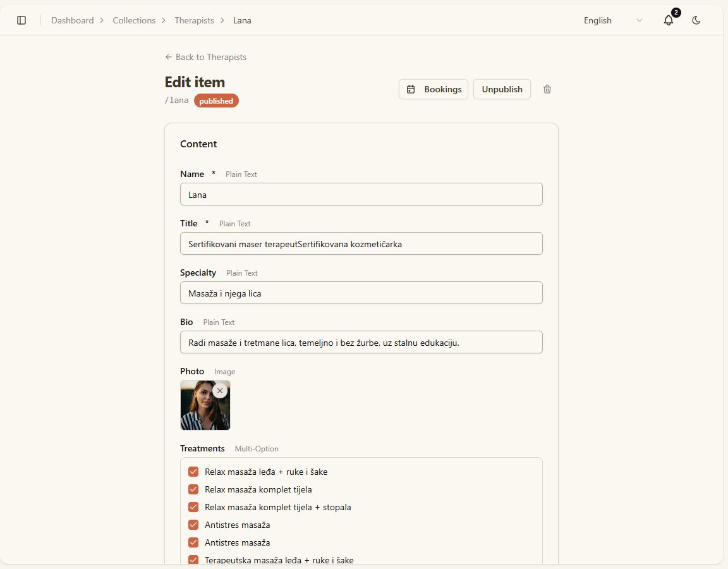This screenshot has width=728, height=569.
Task: Focus the Title input field
Action: click(x=361, y=243)
